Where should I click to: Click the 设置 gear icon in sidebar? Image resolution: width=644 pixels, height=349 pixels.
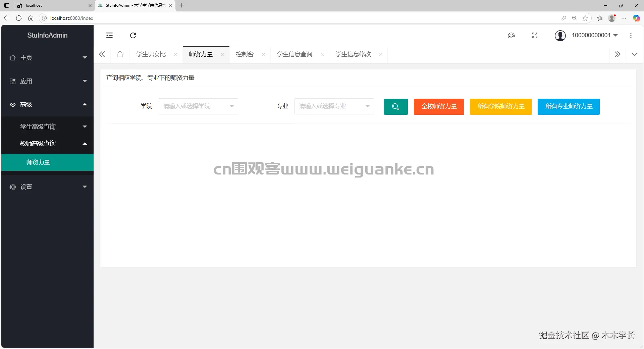coord(13,187)
